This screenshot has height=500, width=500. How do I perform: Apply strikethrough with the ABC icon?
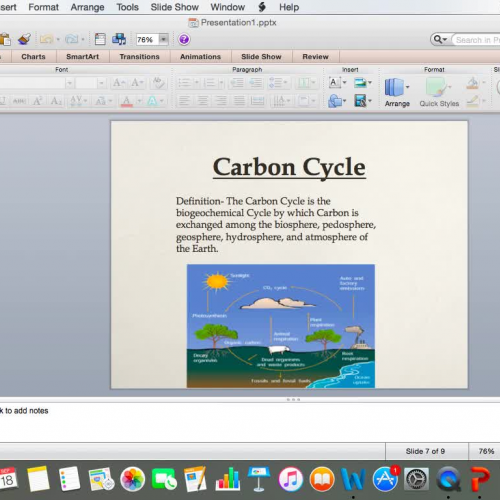(x=19, y=101)
